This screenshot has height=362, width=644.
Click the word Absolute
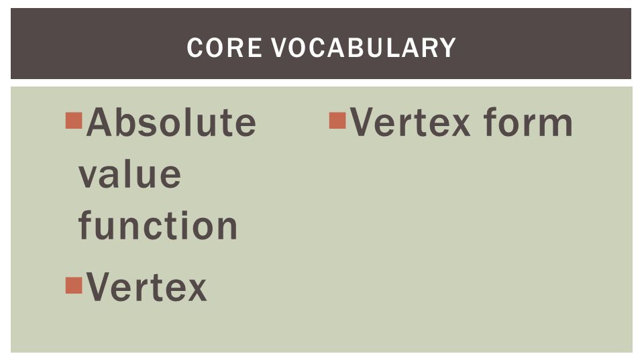click(x=171, y=122)
